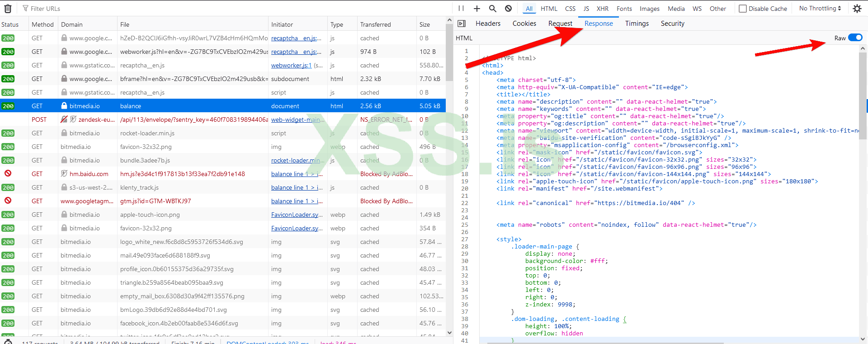Select the hm.baidu.com blocked request row
The height and width of the screenshot is (344, 868).
click(181, 174)
